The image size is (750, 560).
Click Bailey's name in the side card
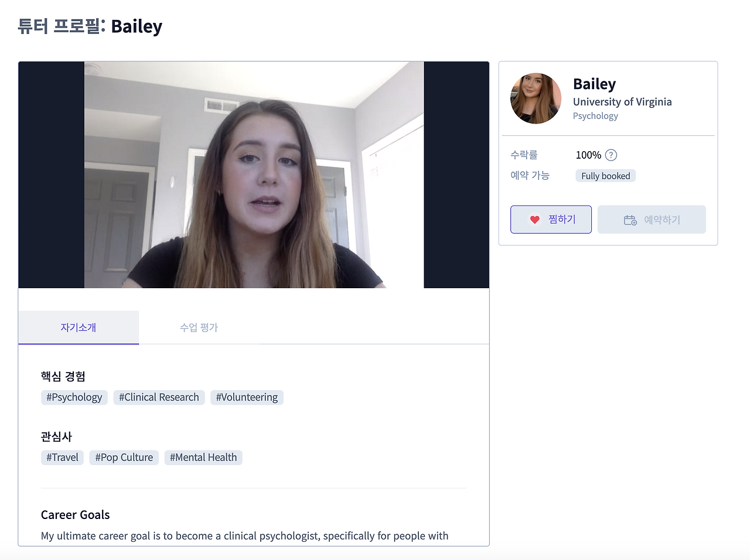click(x=594, y=84)
